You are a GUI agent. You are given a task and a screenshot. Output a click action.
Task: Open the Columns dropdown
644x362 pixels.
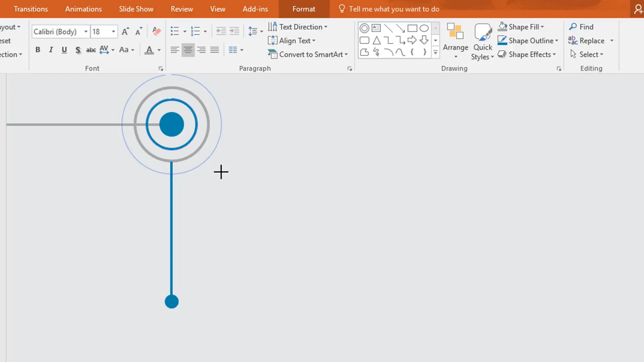tap(236, 50)
